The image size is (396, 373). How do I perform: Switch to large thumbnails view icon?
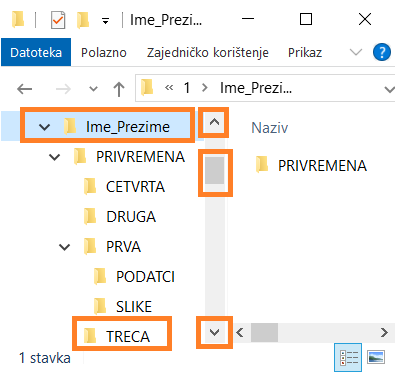[x=376, y=358]
